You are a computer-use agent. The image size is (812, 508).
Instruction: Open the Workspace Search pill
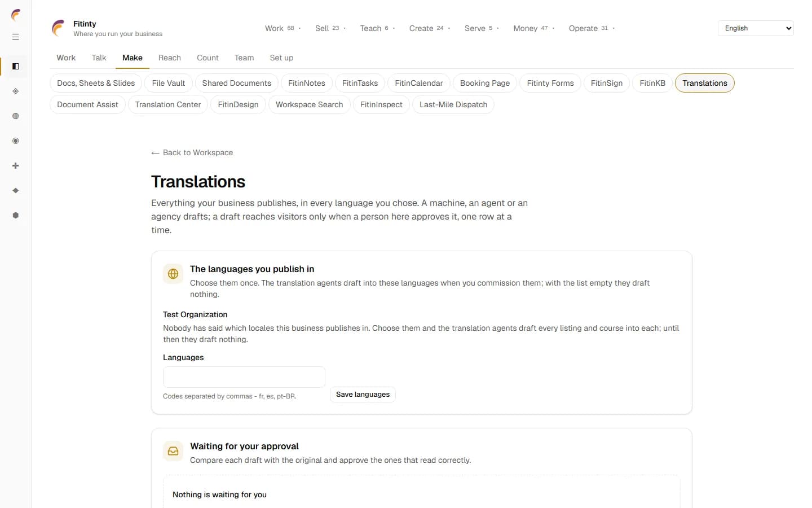click(x=310, y=104)
